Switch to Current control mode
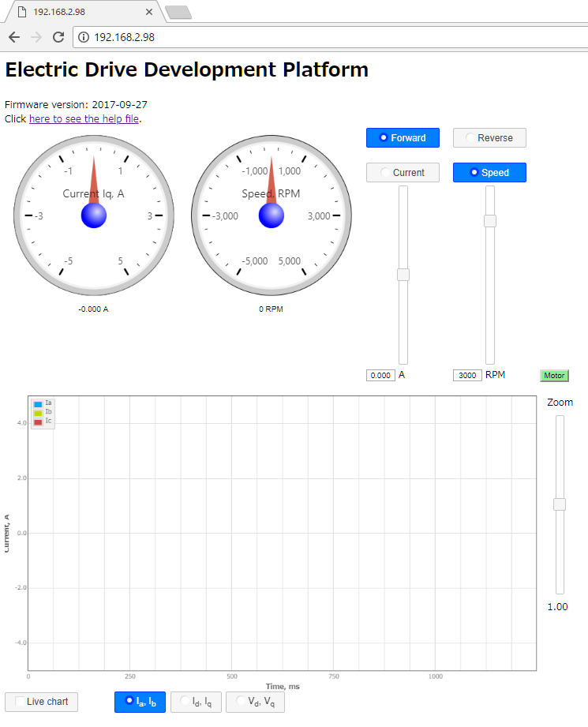 [x=403, y=173]
